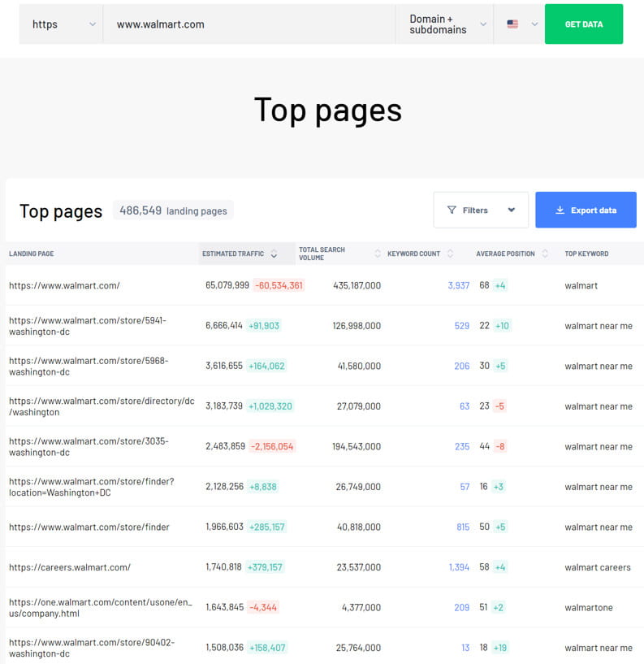Click keyword count 529
The width and height of the screenshot is (644, 664).
point(462,326)
